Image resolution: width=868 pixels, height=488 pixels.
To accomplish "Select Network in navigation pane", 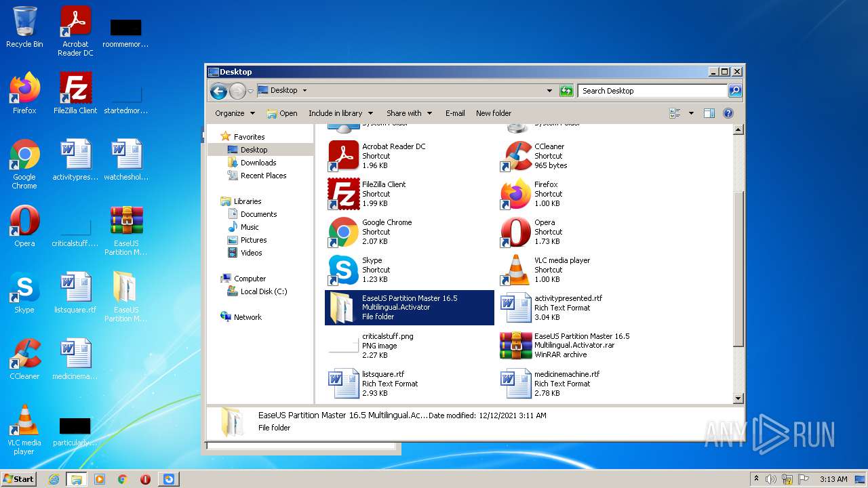I will pos(248,317).
